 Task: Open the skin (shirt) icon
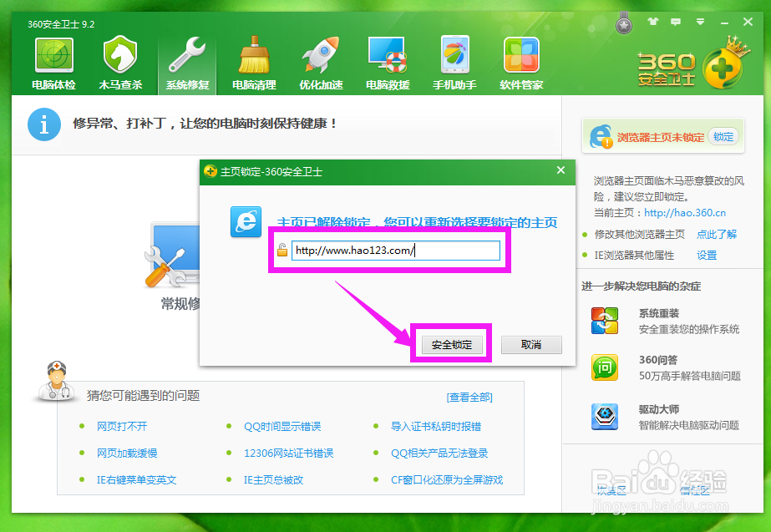653,22
